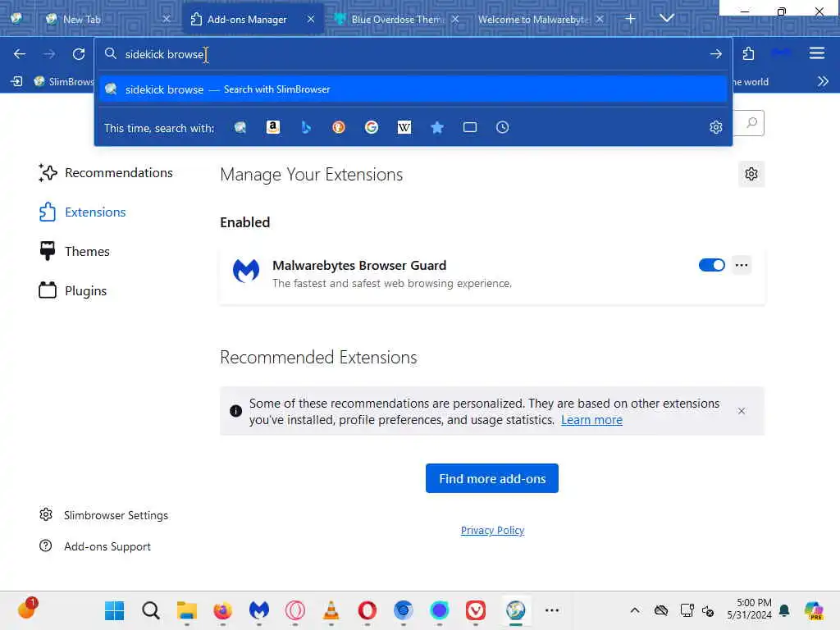The height and width of the screenshot is (630, 840).
Task: Search history using the clock icon
Action: pos(503,127)
